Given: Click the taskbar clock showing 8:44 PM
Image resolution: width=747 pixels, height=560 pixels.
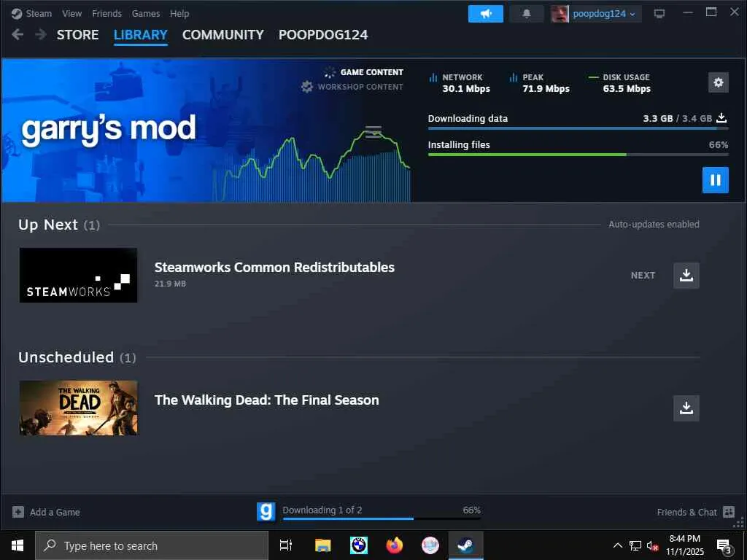Looking at the screenshot, I should [x=684, y=545].
